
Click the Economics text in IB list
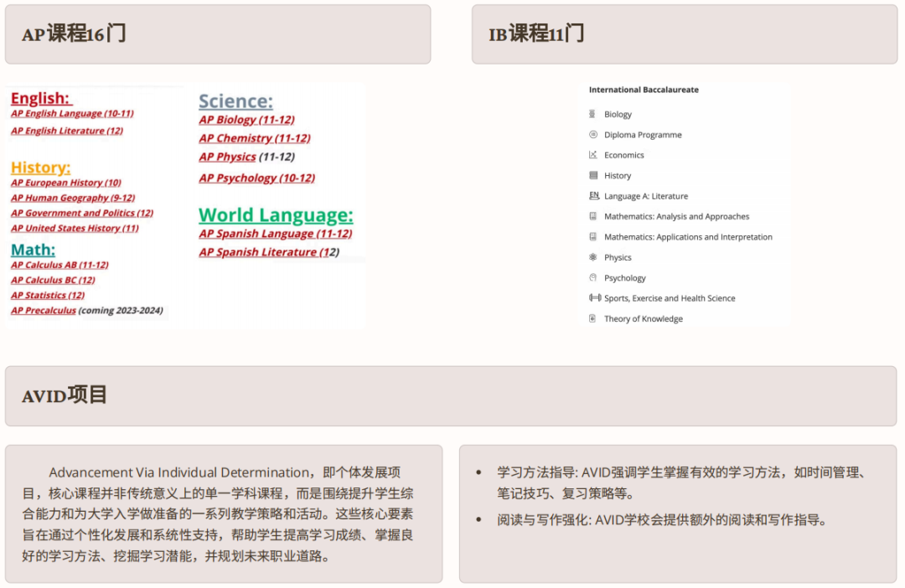click(x=624, y=155)
